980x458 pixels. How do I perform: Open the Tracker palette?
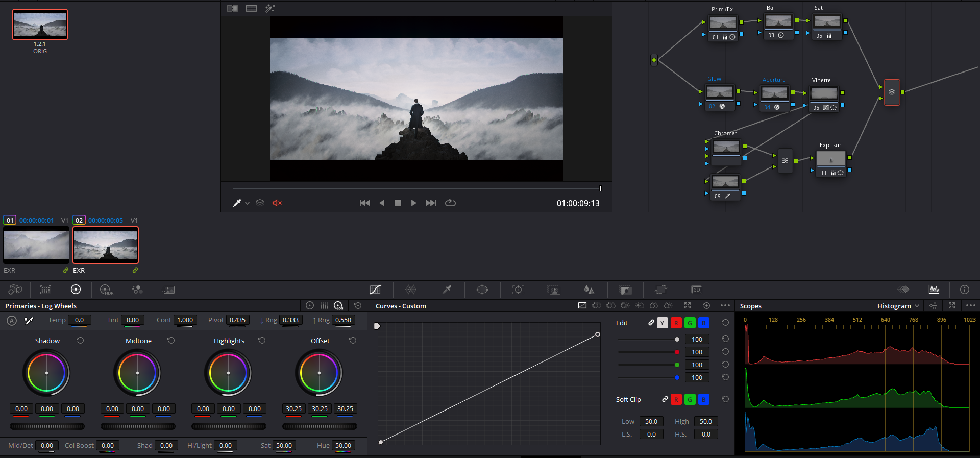coord(518,290)
